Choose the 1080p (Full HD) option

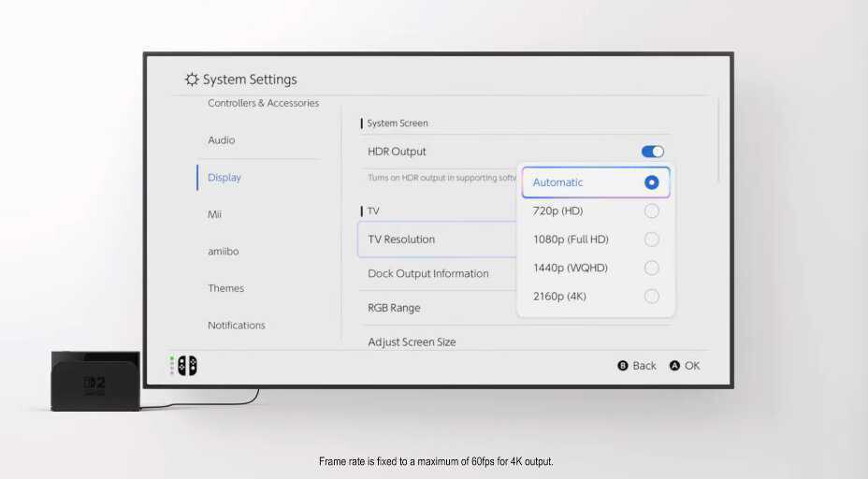click(x=571, y=239)
